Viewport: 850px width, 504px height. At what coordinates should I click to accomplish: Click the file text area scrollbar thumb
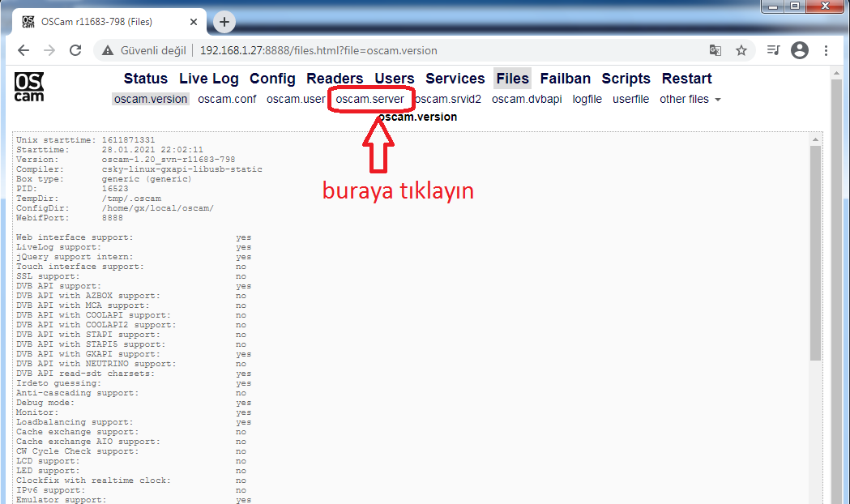[x=815, y=253]
